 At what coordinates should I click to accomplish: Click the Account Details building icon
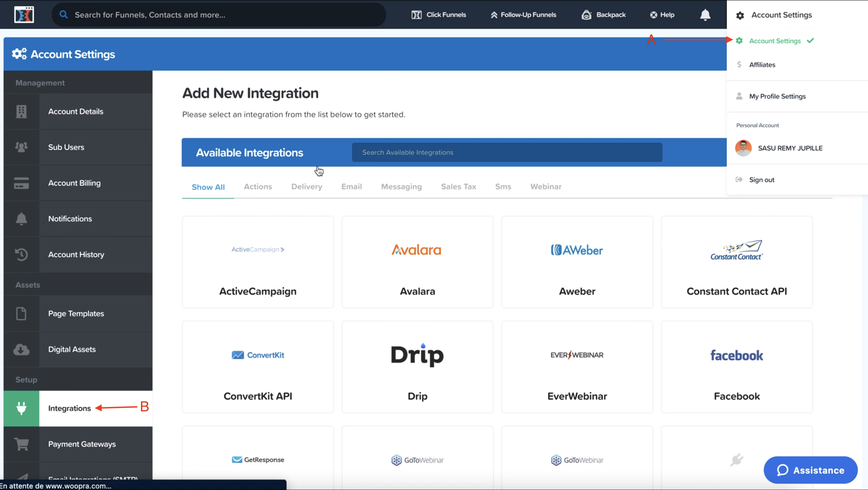(x=21, y=111)
